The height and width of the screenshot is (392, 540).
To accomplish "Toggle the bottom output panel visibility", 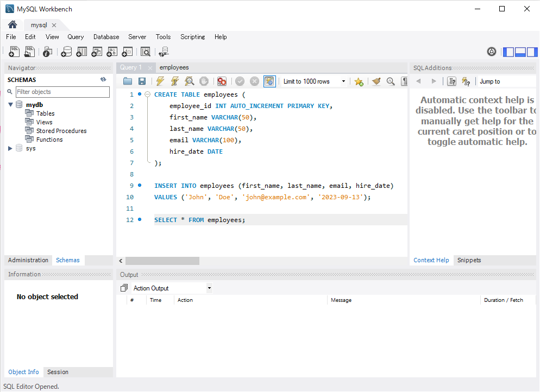I will 520,52.
